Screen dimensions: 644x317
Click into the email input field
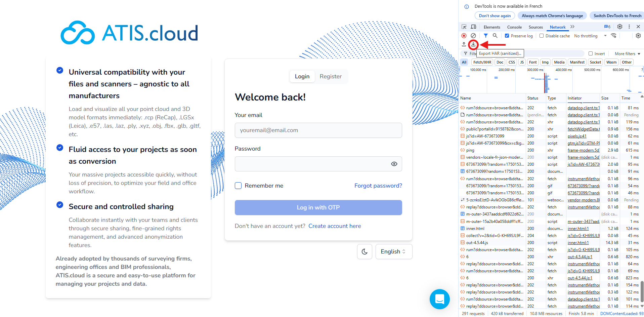(318, 130)
